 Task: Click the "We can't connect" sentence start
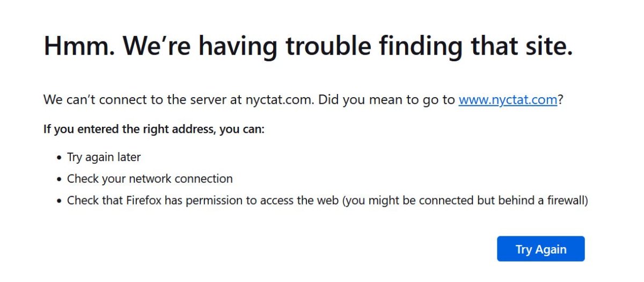(x=90, y=100)
